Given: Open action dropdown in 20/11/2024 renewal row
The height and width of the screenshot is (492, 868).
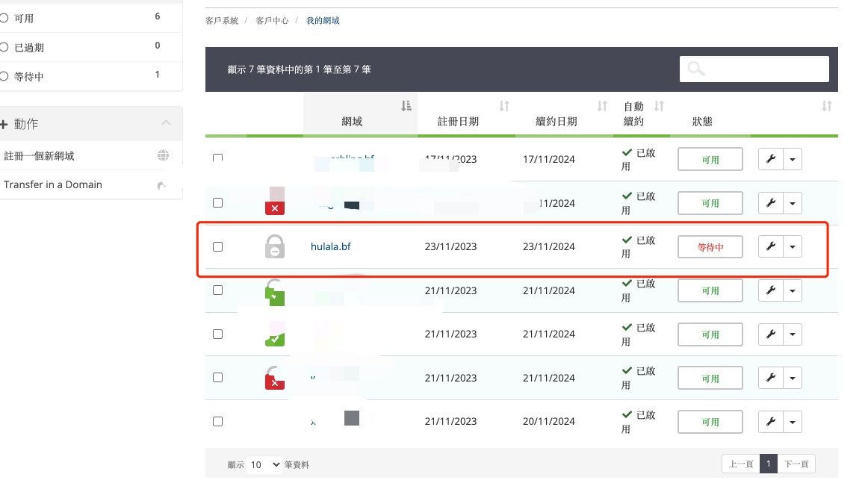Looking at the screenshot, I should (792, 423).
